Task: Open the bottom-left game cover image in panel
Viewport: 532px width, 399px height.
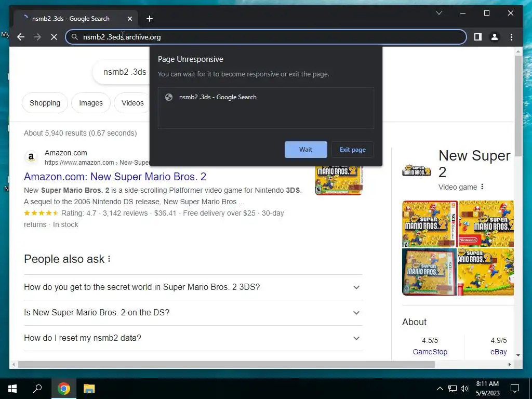Action: pyautogui.click(x=429, y=272)
